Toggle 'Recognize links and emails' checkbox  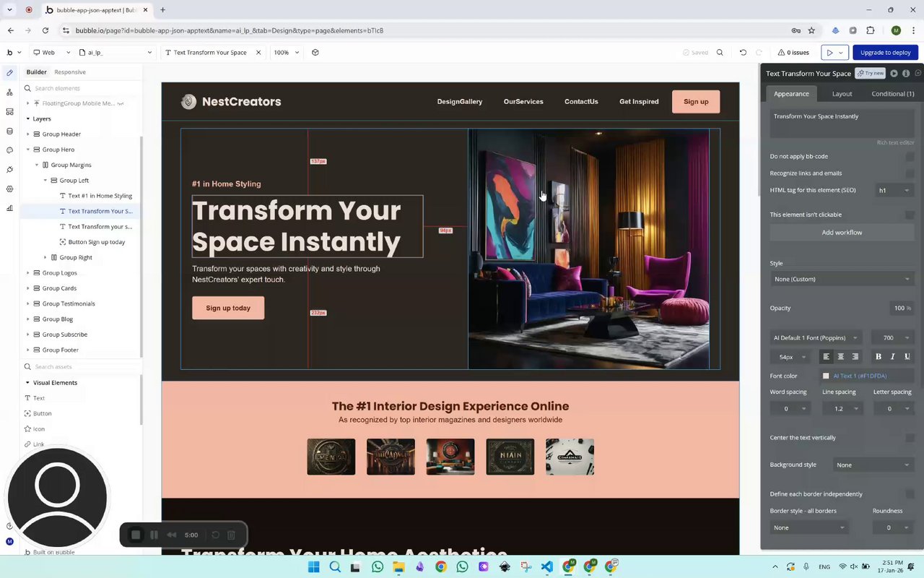point(910,173)
